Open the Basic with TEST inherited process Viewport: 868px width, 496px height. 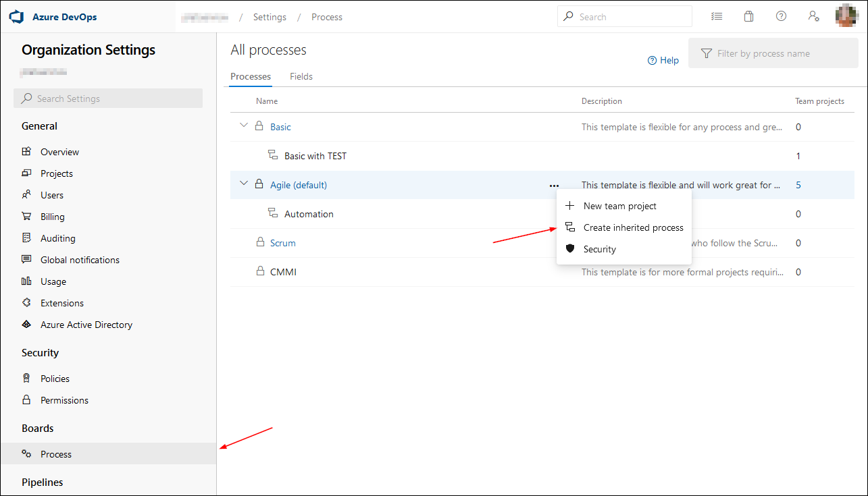click(x=315, y=156)
